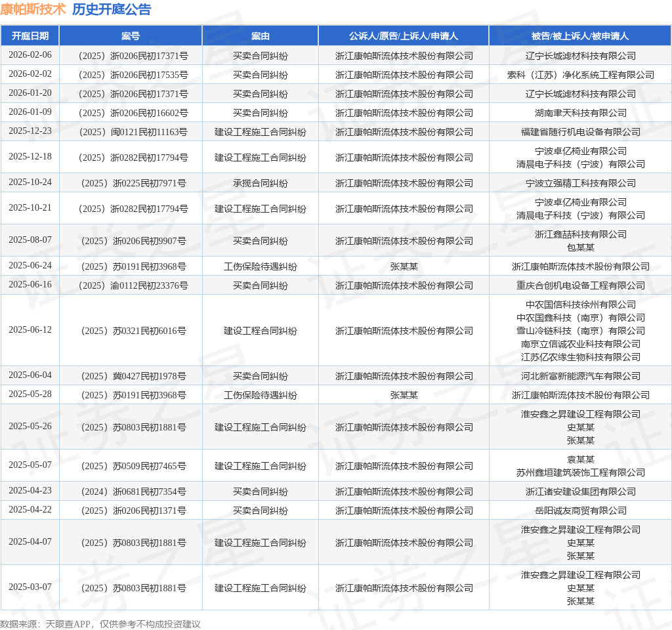672x630 pixels.
Task: Click case number (2025)浙0206民初9907号
Action: point(133,241)
